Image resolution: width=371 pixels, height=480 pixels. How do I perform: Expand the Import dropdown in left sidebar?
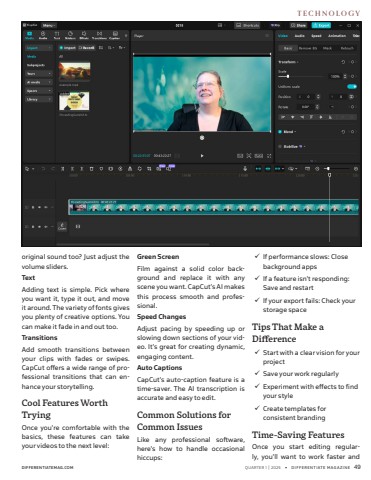[39, 48]
